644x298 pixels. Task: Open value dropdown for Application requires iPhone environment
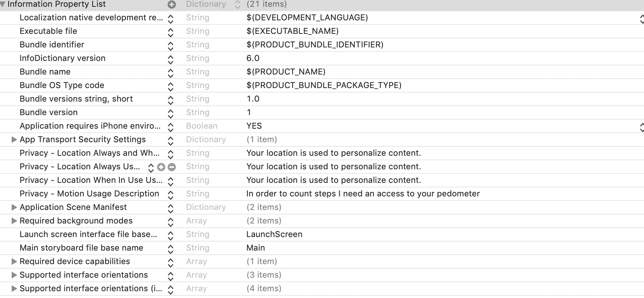coord(641,126)
